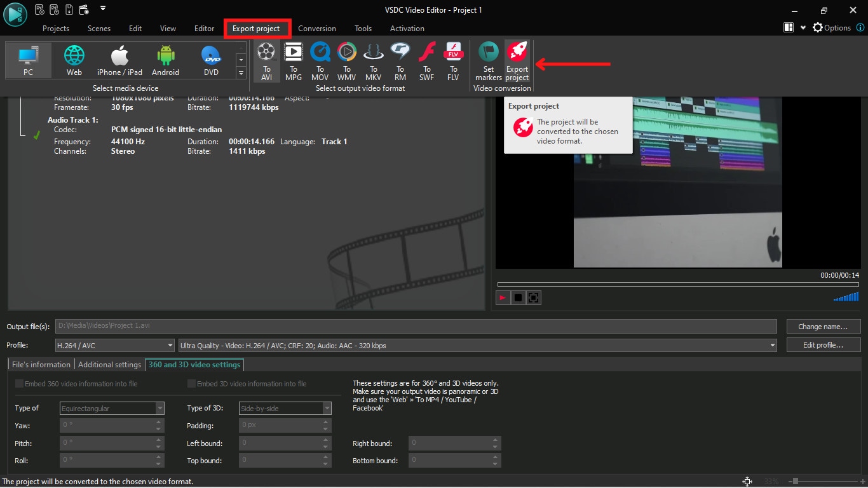Choose To MOV output format
The image size is (868, 488).
coord(320,62)
